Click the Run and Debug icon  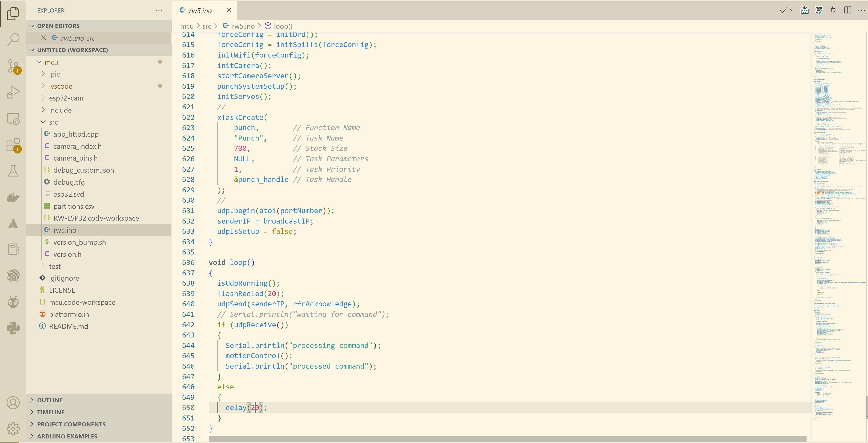click(x=13, y=92)
